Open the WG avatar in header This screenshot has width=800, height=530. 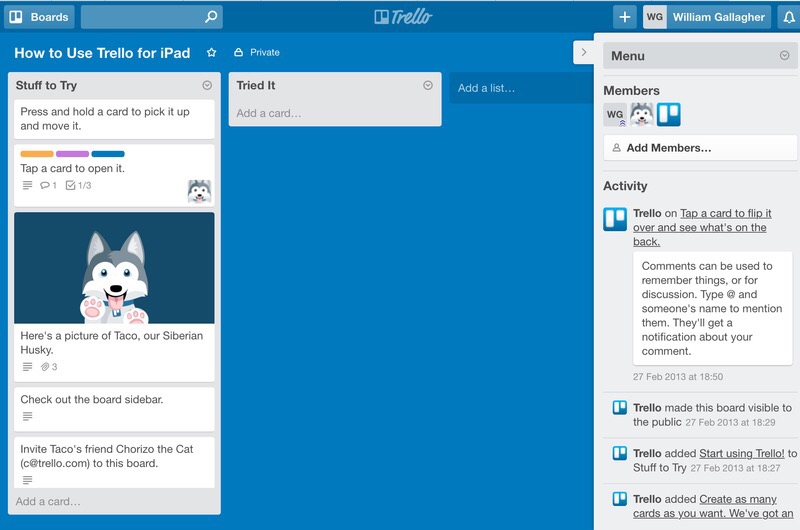click(655, 17)
